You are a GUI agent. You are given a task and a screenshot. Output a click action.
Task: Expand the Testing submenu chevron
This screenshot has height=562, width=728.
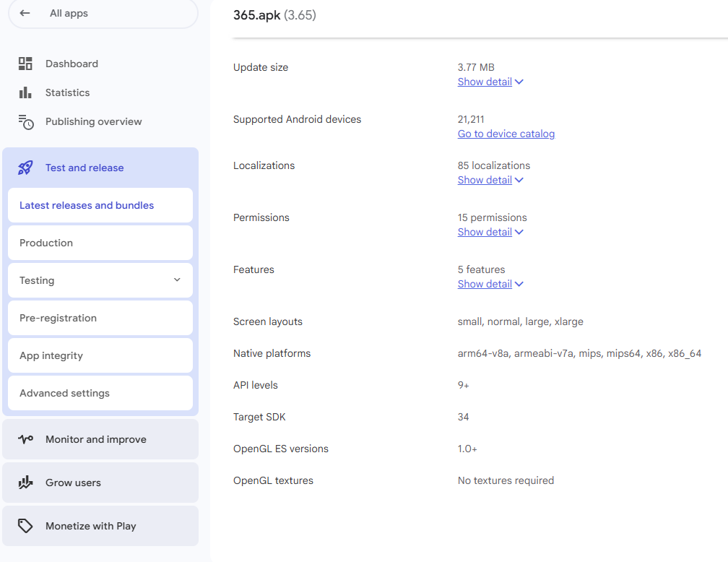coord(177,280)
